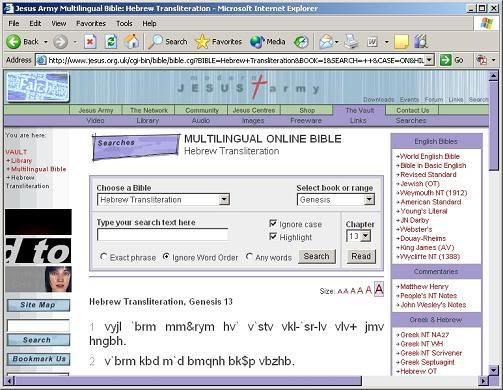
Task: Select the largest text size A
Action: [x=379, y=289]
